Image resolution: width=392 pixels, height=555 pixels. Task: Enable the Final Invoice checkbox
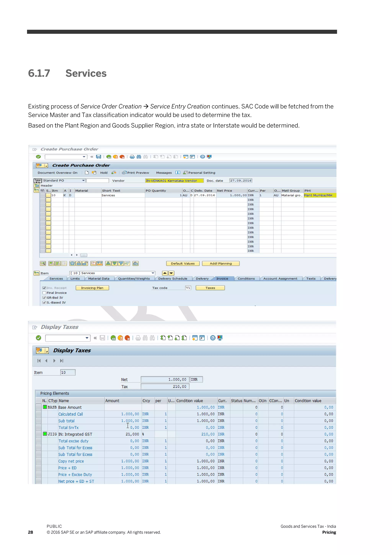(44, 293)
